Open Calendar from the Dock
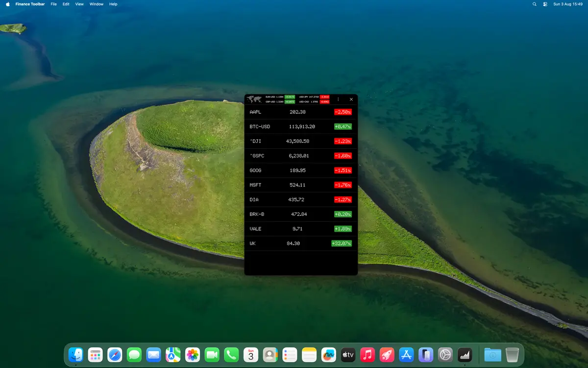Screen dimensions: 588x368 251,354
